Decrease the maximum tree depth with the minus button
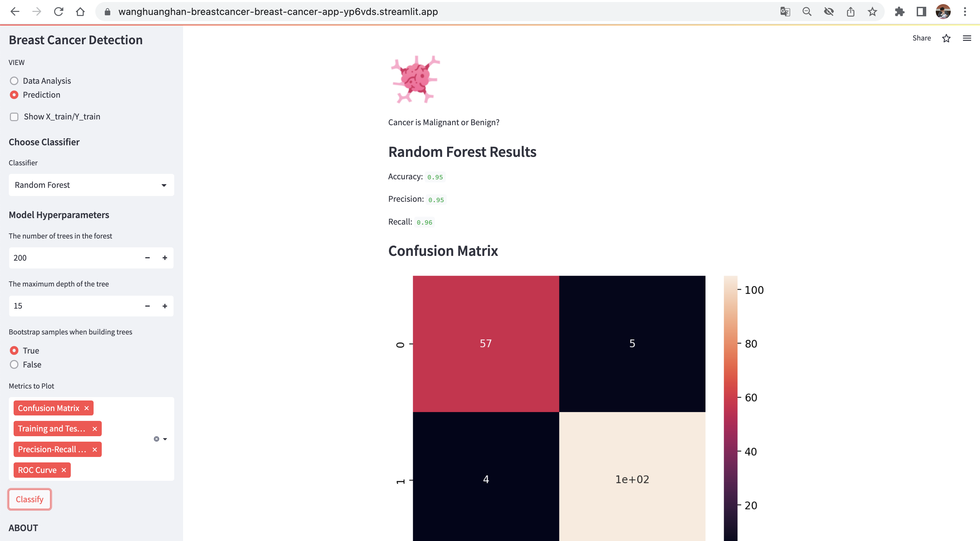The height and width of the screenshot is (541, 980). (x=147, y=306)
